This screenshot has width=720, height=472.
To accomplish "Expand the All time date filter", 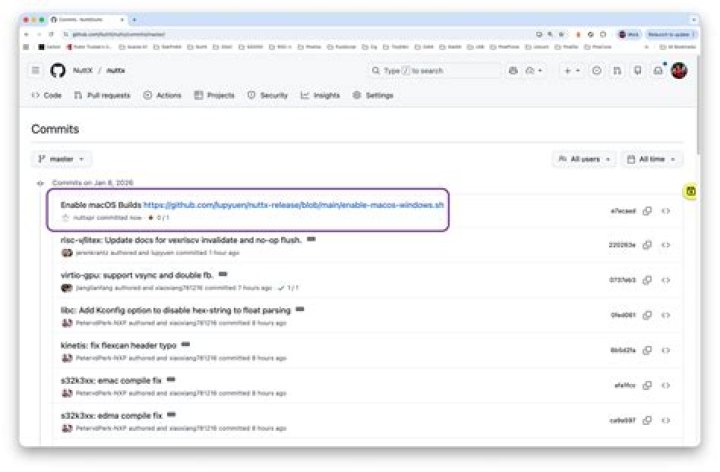I will pyautogui.click(x=652, y=159).
